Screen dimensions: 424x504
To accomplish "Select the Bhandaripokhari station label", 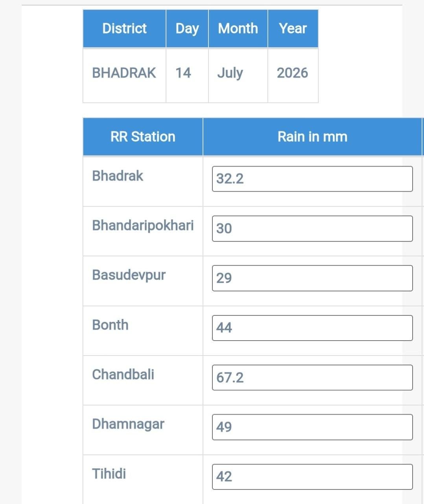I will (x=143, y=226).
